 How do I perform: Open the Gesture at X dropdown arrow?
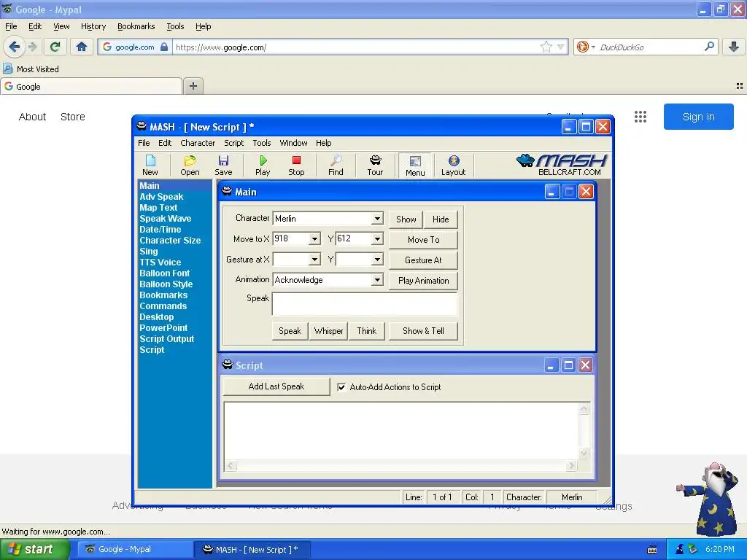click(x=314, y=260)
